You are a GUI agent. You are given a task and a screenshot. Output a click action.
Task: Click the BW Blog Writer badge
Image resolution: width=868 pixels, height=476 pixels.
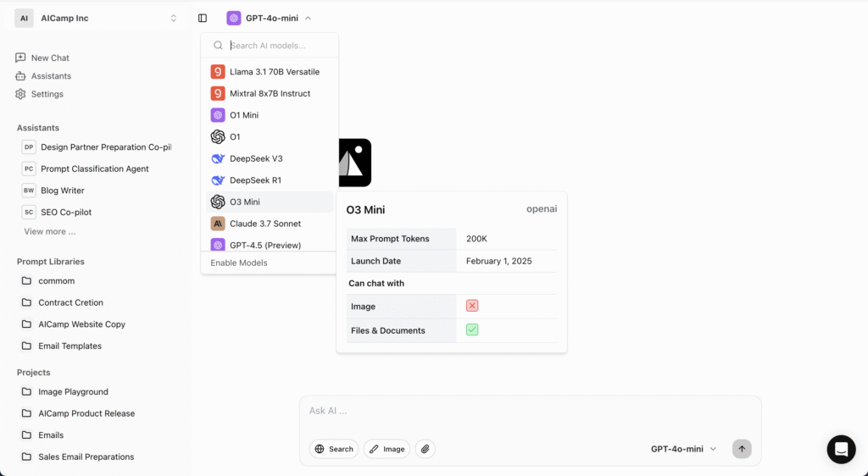[x=29, y=191]
